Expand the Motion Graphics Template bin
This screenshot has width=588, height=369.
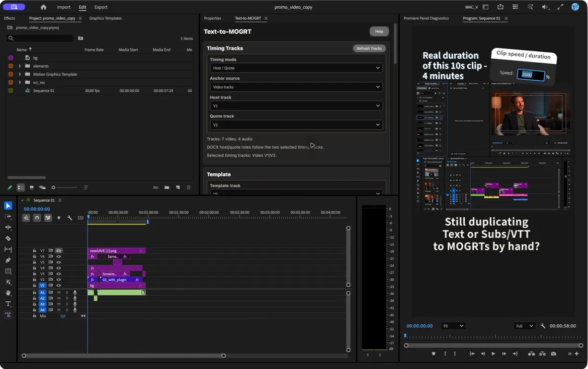pyautogui.click(x=20, y=74)
